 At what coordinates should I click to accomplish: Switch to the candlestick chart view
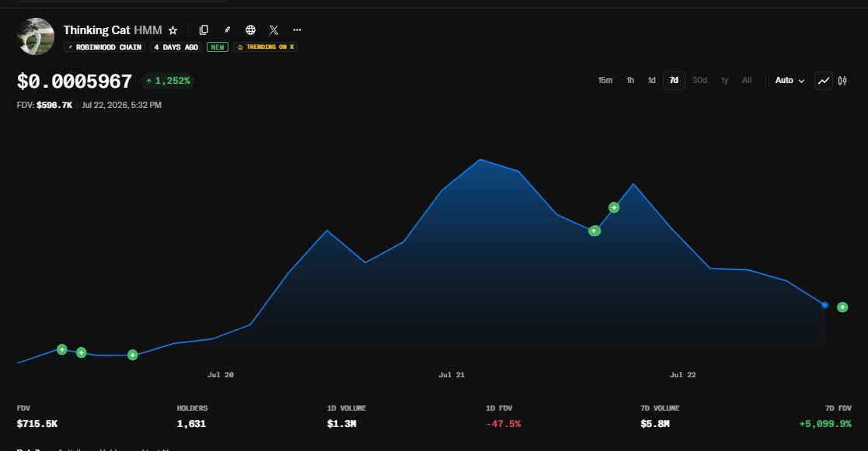pyautogui.click(x=842, y=81)
